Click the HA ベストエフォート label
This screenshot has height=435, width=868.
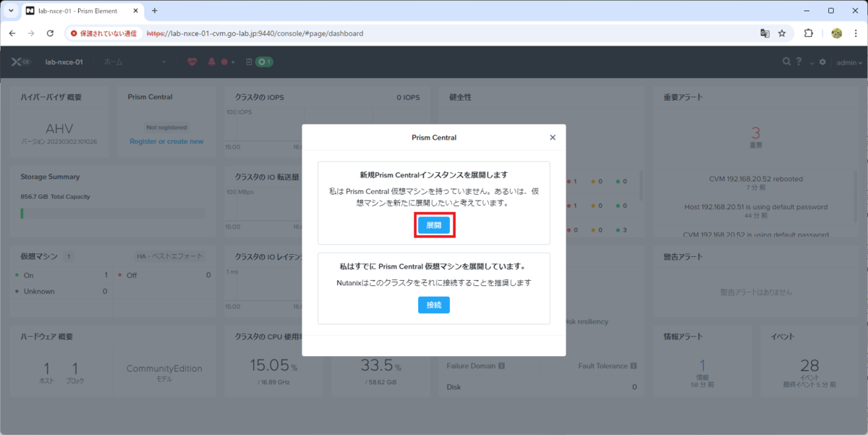(170, 255)
